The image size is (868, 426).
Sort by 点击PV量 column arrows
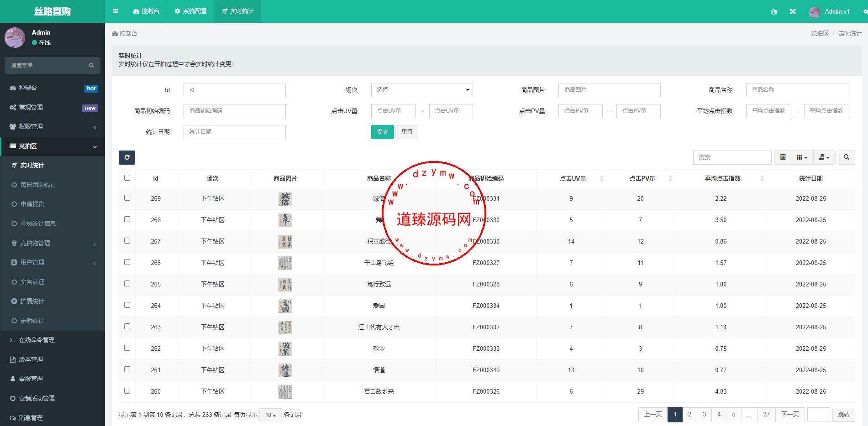[670, 178]
